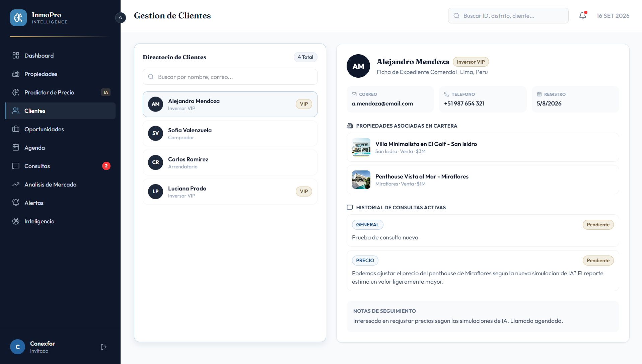Open the Dashboard grid icon
This screenshot has height=364, width=642.
16,56
